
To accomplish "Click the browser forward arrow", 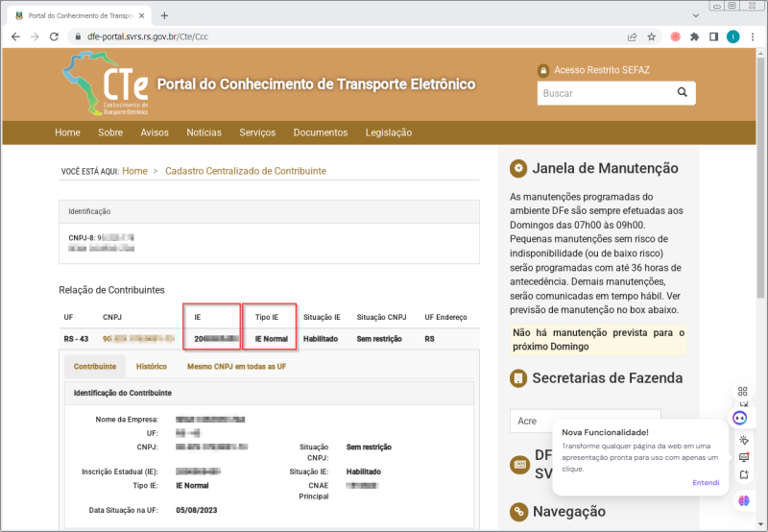I will [35, 36].
